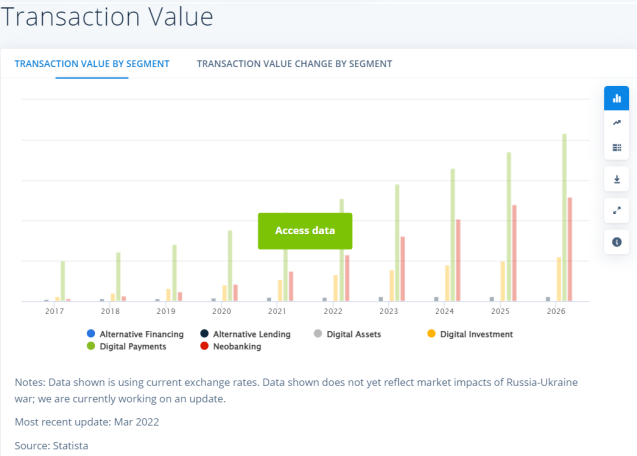Select the bar chart view icon
The width and height of the screenshot is (637, 456).
[x=616, y=98]
